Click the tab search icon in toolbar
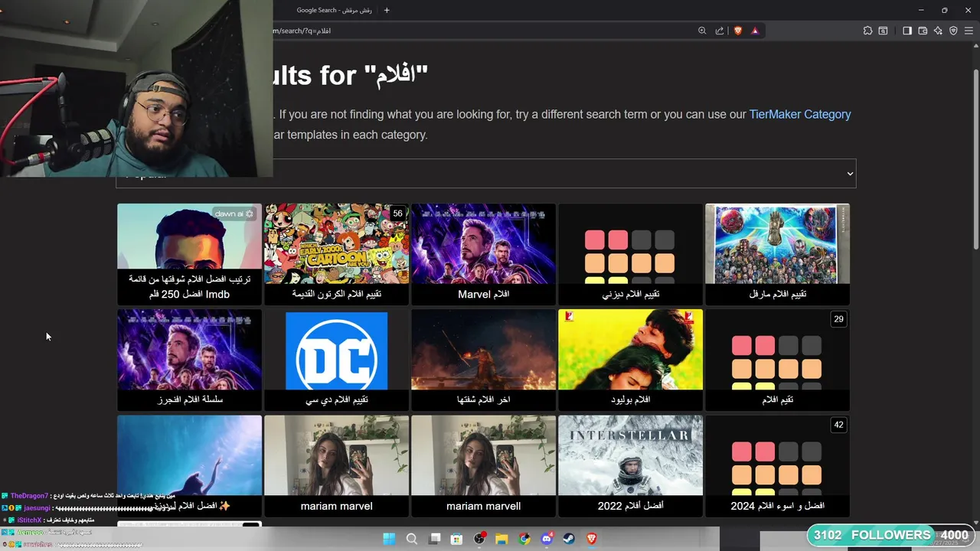 coord(883,31)
